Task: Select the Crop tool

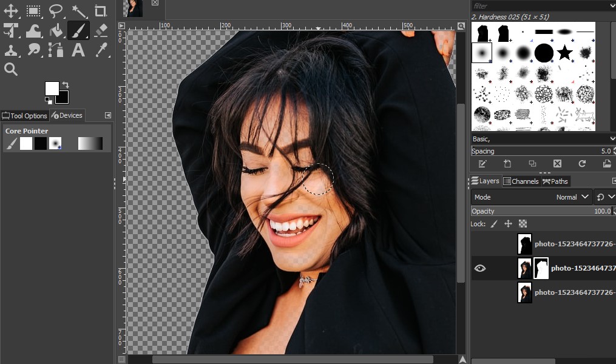Action: point(100,10)
